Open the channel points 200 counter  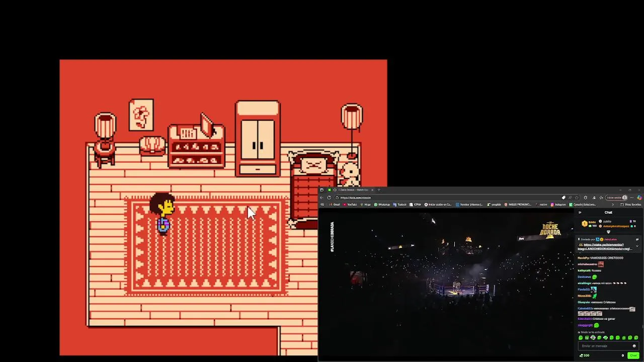coord(584,355)
